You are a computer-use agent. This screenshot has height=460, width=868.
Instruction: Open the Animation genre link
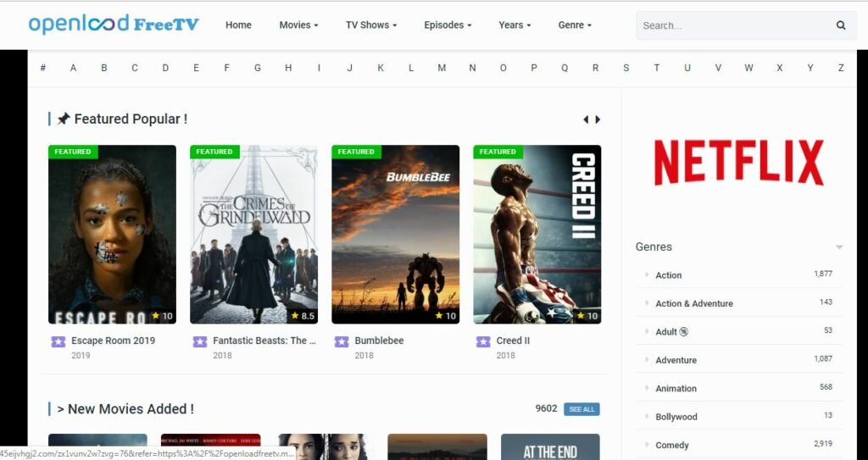(x=676, y=388)
